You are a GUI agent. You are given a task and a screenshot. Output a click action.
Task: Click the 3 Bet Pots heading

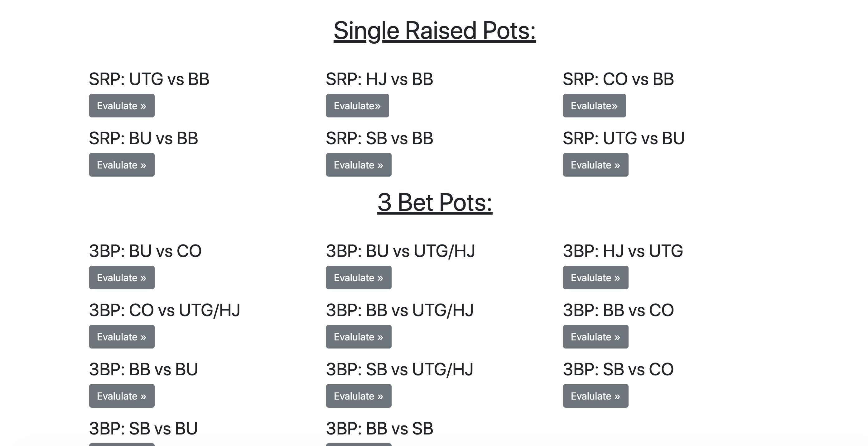click(434, 203)
